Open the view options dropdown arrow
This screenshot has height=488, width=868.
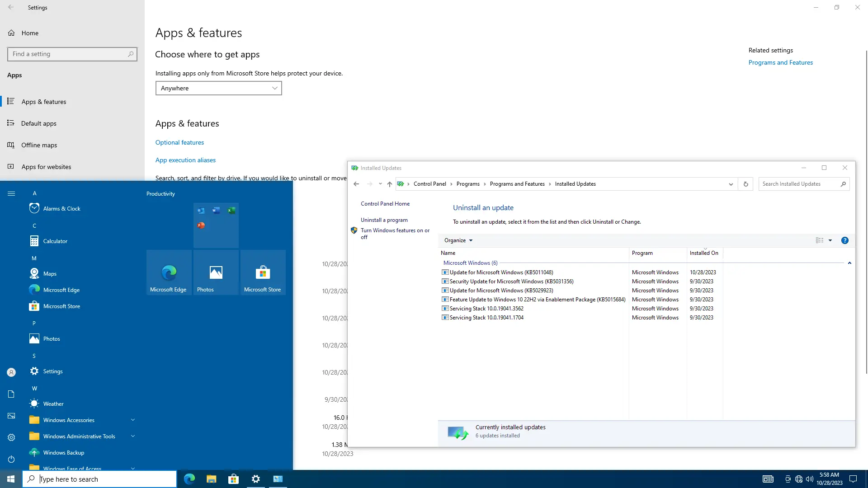pos(830,240)
